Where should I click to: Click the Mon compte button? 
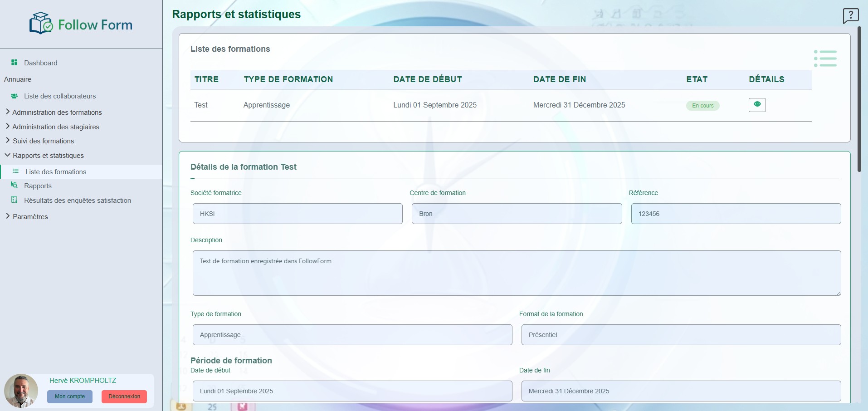click(x=70, y=396)
